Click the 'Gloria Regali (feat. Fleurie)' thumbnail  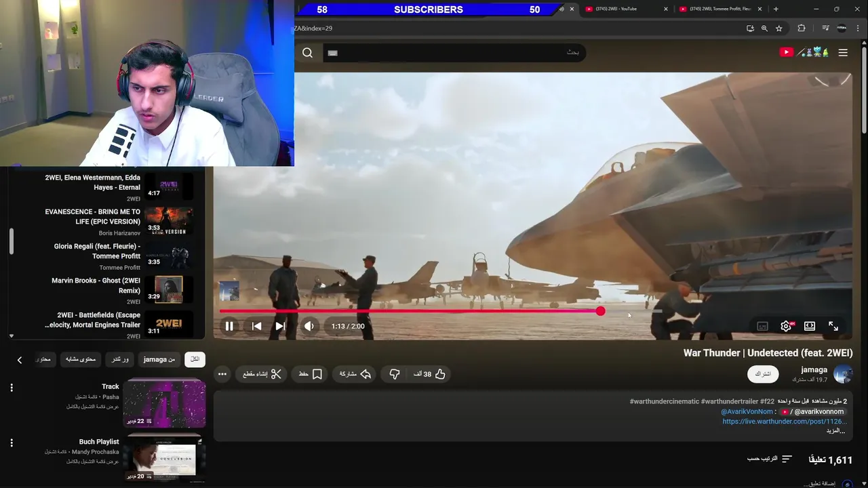169,256
